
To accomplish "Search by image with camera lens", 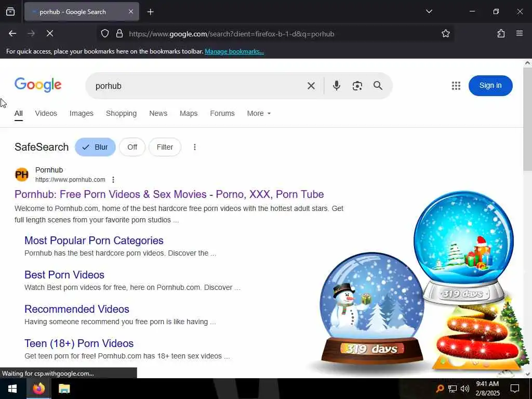I will (x=357, y=86).
